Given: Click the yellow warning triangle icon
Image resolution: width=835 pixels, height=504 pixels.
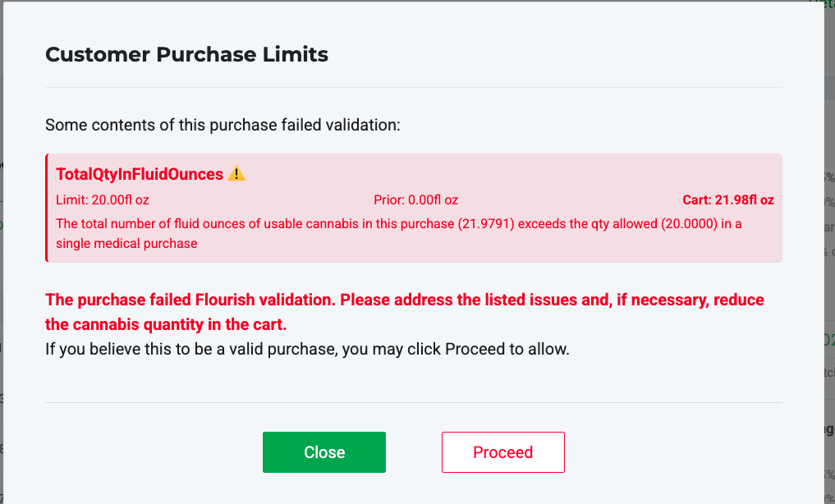Looking at the screenshot, I should click(236, 173).
